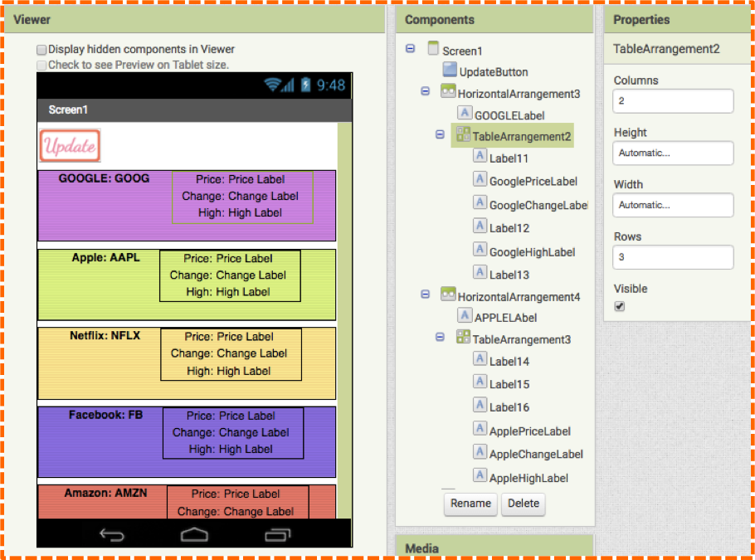Click the Delete button
The image size is (755, 560).
coord(524,504)
